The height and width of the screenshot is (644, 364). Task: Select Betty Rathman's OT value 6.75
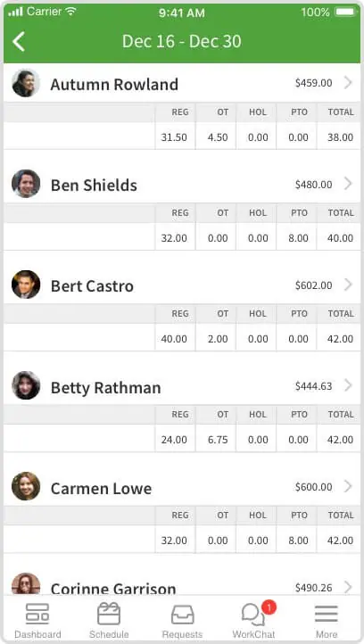point(218,440)
